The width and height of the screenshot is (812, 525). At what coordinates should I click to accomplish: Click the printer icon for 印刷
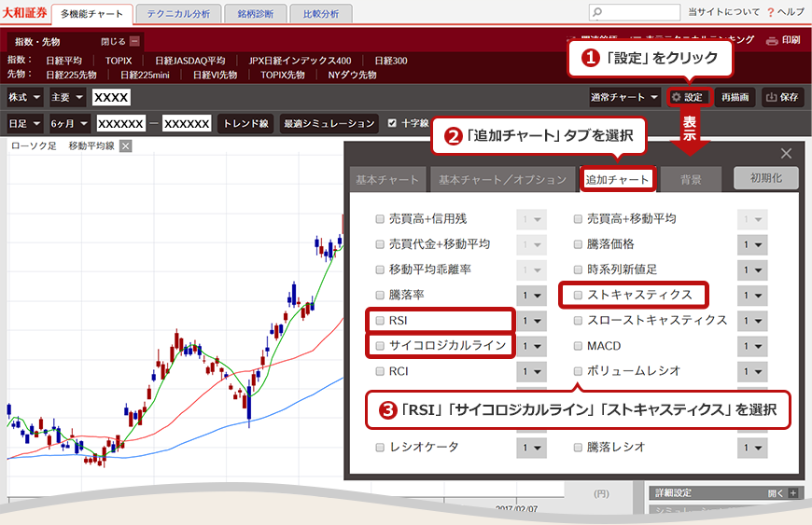tap(772, 41)
